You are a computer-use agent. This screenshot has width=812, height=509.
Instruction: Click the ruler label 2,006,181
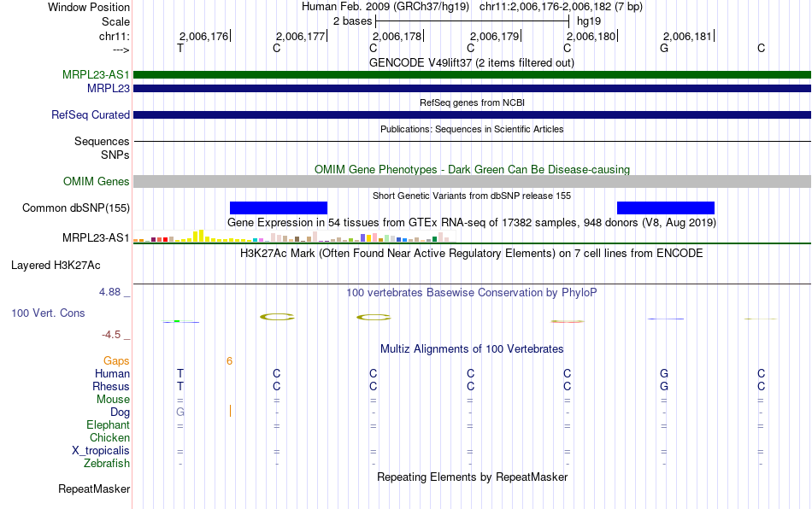(688, 36)
